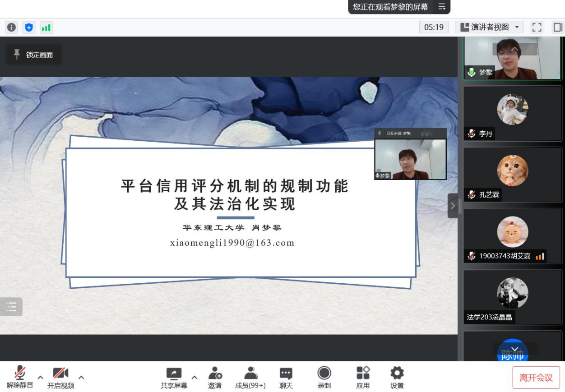Open 应用 apps icon
This screenshot has height=392, width=565.
tap(363, 378)
